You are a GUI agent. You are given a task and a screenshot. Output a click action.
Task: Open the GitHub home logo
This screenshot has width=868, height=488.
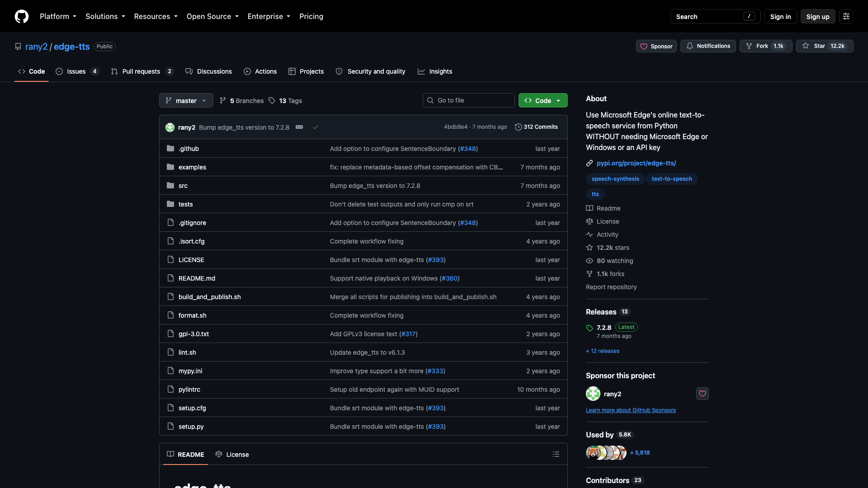[22, 16]
